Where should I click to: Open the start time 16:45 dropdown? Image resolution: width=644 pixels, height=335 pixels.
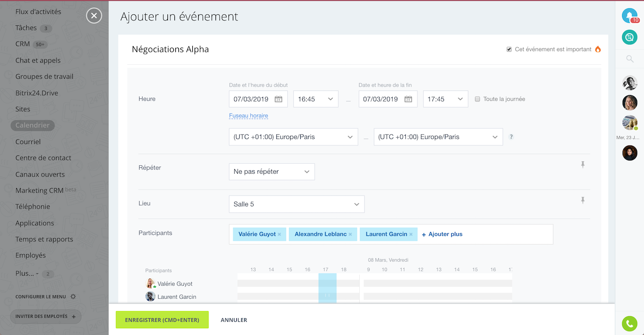click(316, 99)
